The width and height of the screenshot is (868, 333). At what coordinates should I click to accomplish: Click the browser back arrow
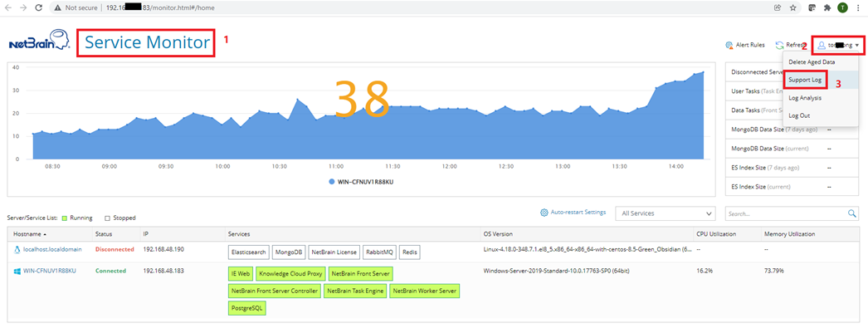(8, 7)
